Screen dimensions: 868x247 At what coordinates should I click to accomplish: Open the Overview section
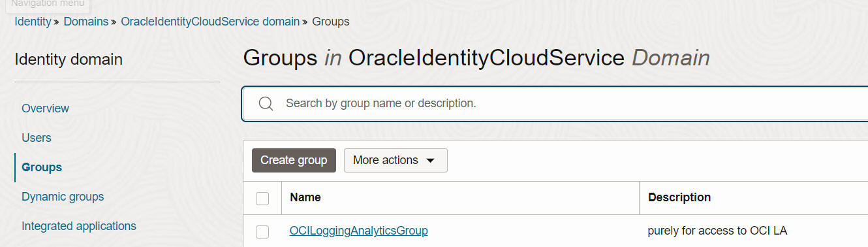45,108
